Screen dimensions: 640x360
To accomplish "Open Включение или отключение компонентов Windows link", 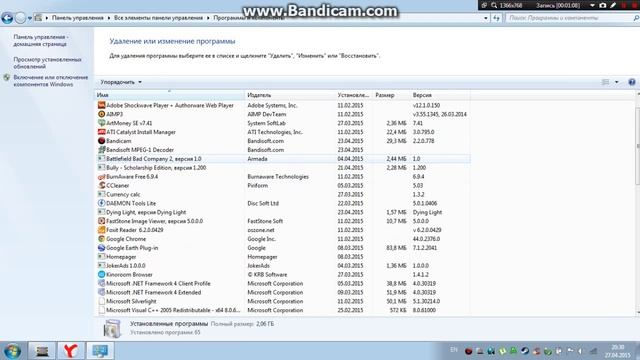I will coord(51,81).
